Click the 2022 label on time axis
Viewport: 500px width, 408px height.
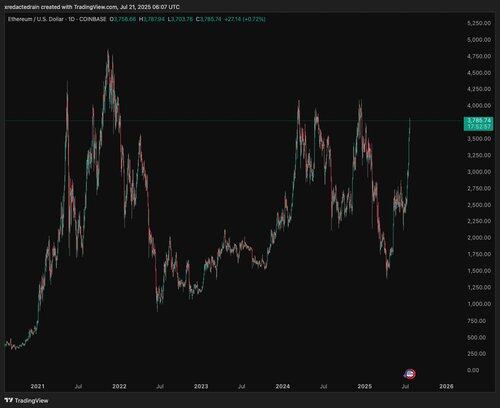(119, 386)
